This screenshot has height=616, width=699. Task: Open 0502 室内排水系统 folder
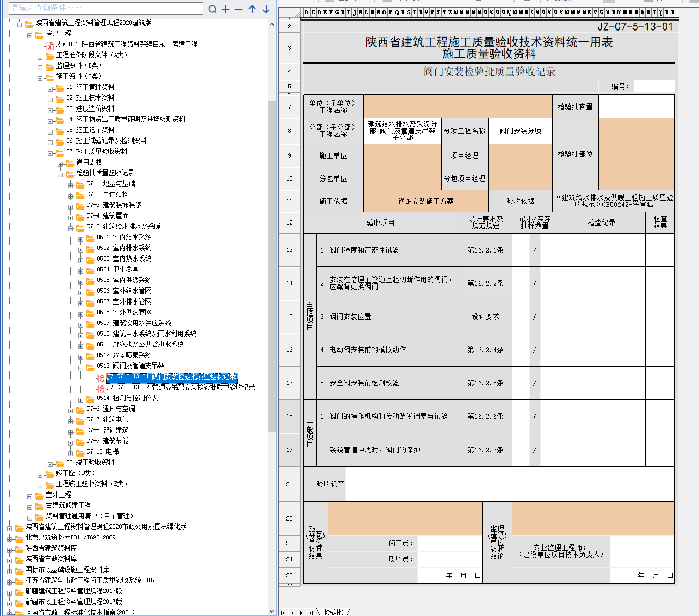(x=124, y=248)
